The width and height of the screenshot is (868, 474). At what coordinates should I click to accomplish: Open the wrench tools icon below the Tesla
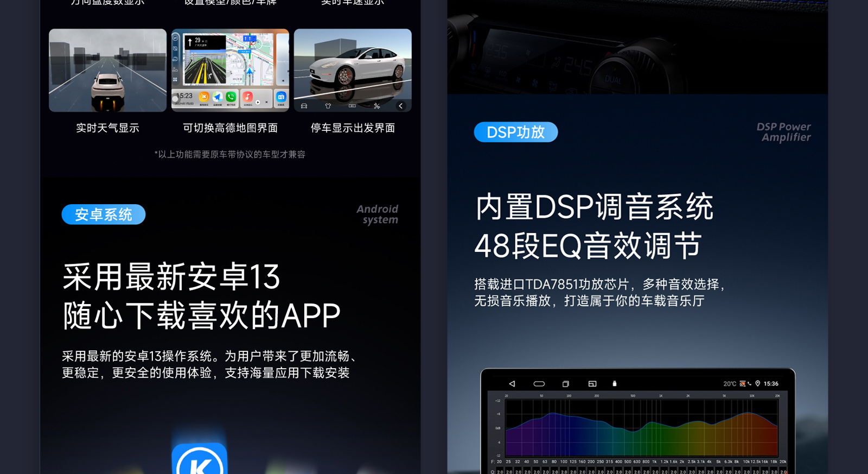(x=376, y=106)
